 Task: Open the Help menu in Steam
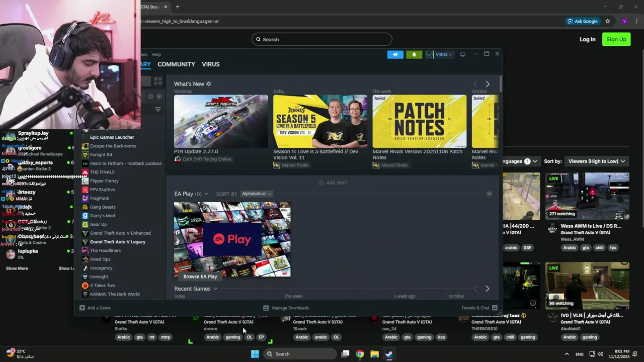156,54
